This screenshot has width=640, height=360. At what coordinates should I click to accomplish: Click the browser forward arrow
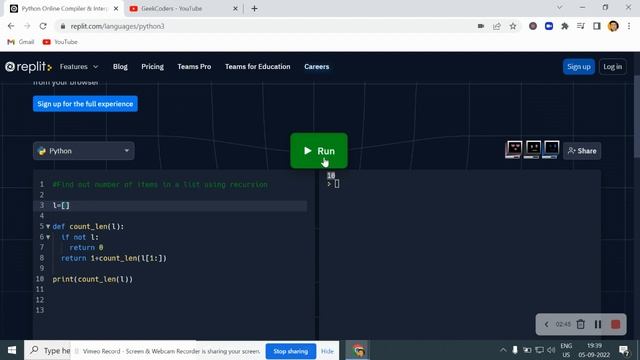(x=27, y=26)
